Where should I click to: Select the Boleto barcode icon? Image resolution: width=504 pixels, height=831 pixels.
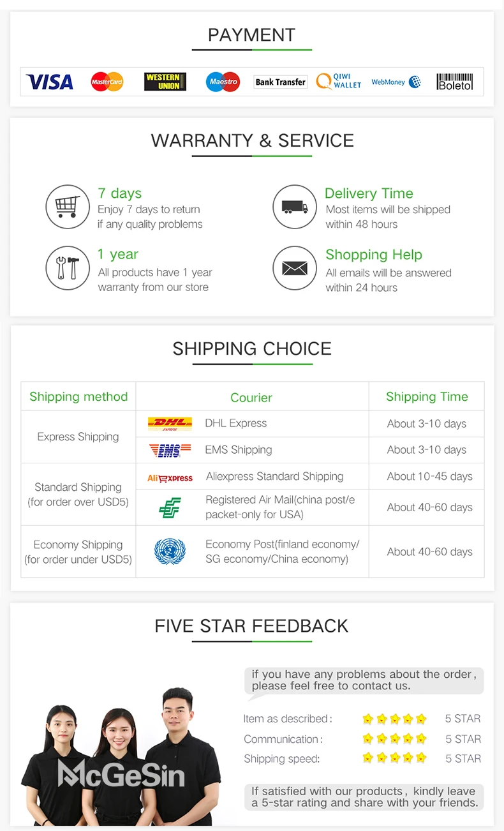455,82
